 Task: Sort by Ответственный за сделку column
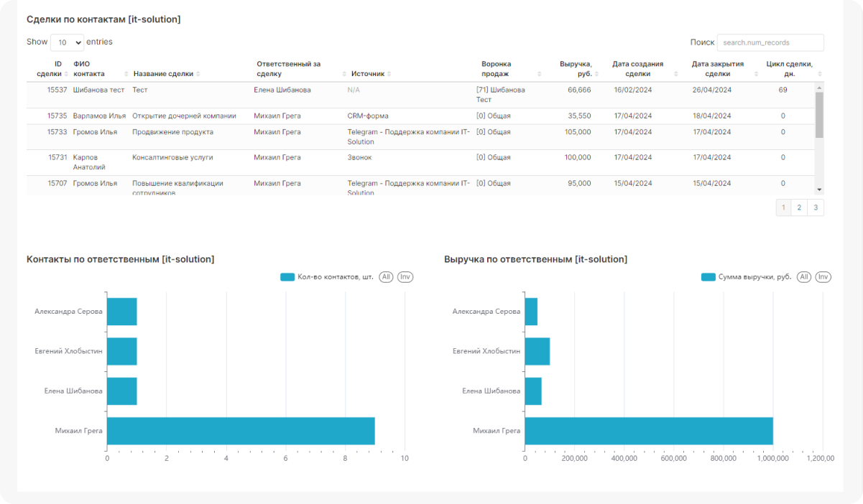298,69
